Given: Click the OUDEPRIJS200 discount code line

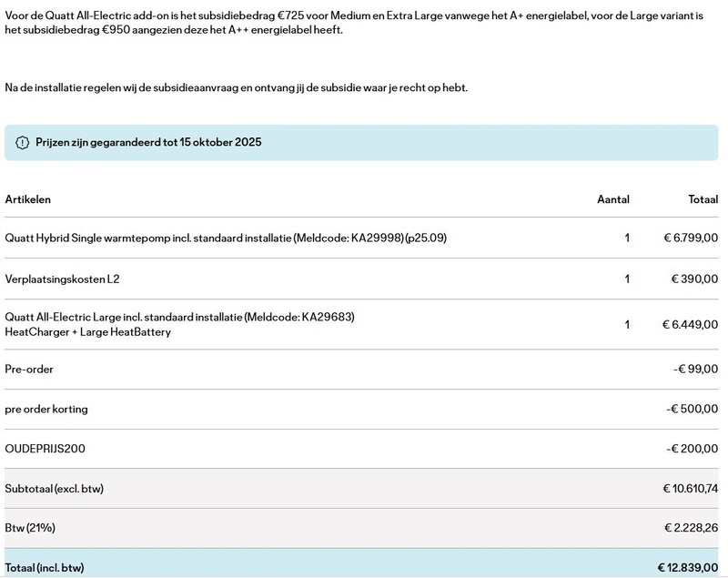Looking at the screenshot, I should pos(45,449).
